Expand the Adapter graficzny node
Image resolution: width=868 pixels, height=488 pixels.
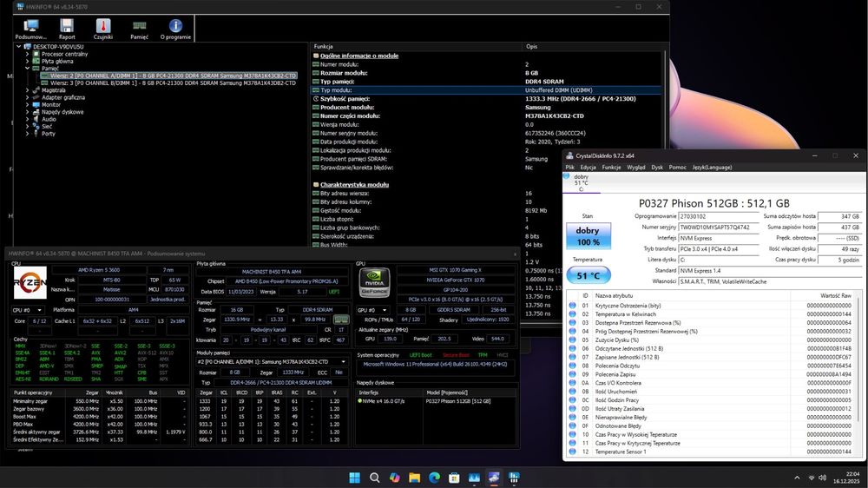(x=27, y=97)
